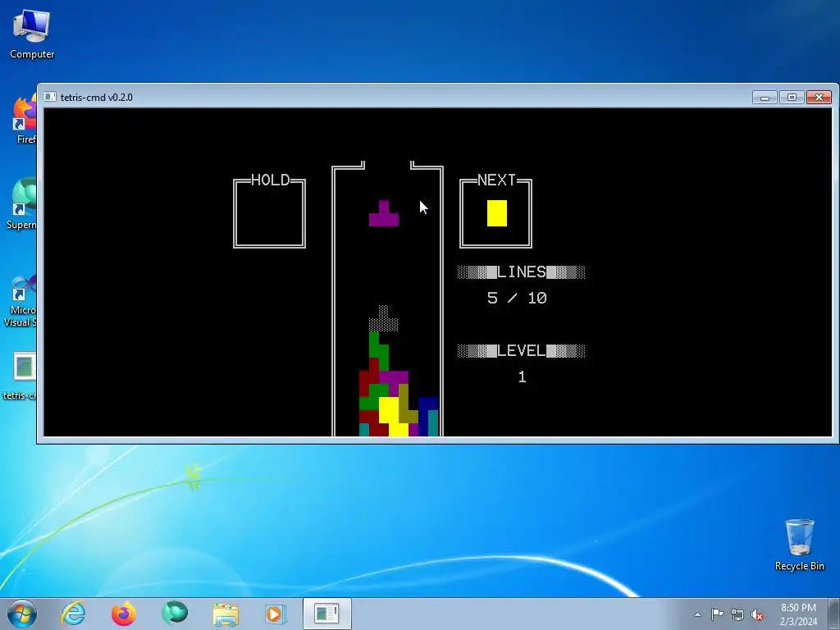This screenshot has height=630, width=840.
Task: Open Windows Media Player from the taskbar
Action: 276,614
